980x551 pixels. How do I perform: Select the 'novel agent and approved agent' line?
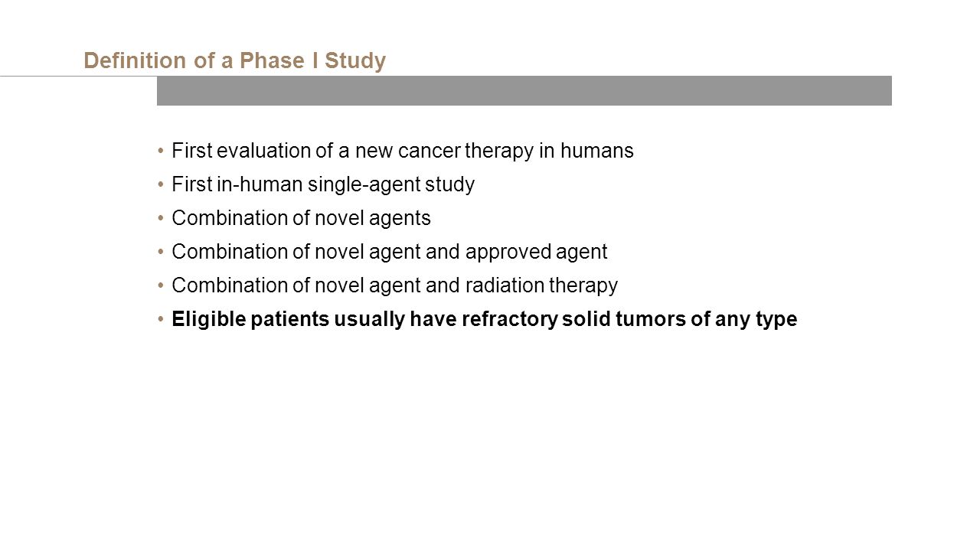coord(390,253)
